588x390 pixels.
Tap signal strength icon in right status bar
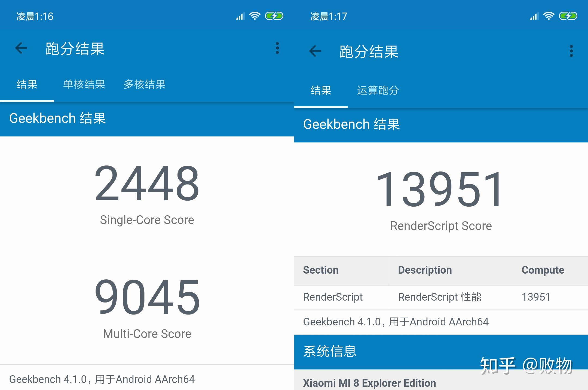(x=534, y=16)
